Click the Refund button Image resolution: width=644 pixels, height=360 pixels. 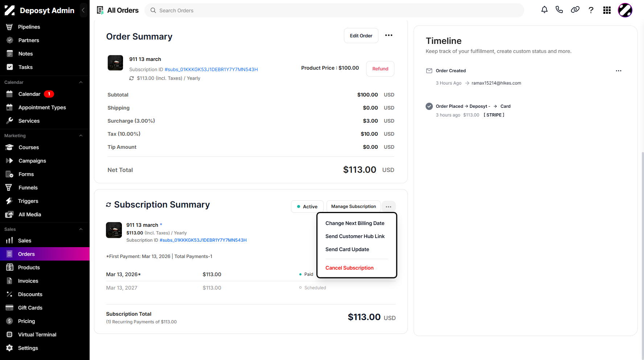[x=380, y=69]
